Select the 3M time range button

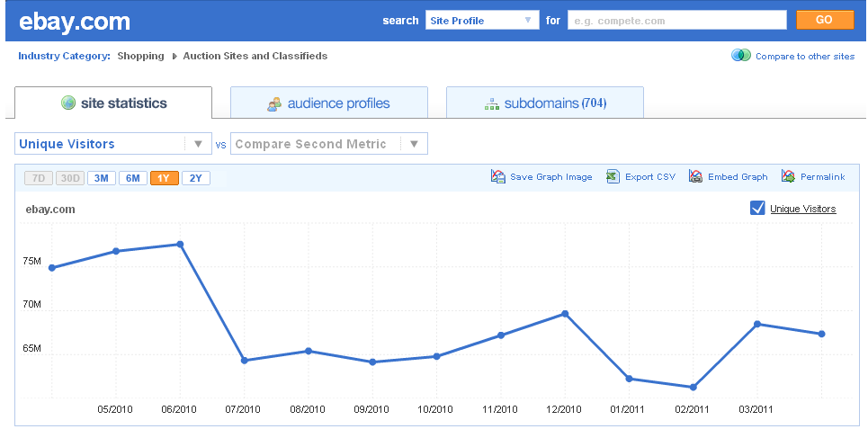(102, 178)
